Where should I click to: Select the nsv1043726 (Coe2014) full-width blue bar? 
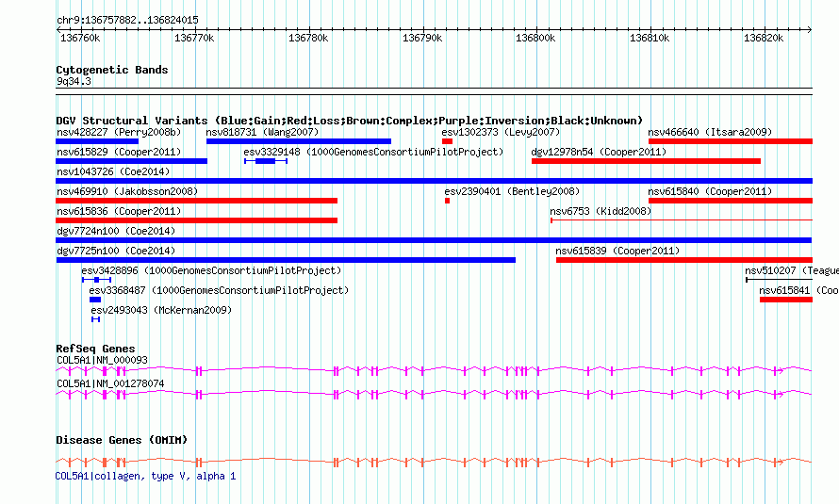[434, 181]
